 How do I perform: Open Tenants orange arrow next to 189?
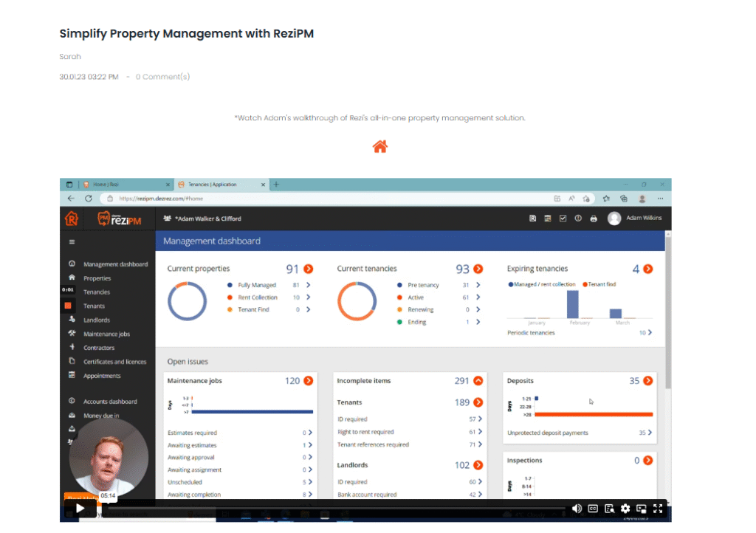tap(478, 402)
